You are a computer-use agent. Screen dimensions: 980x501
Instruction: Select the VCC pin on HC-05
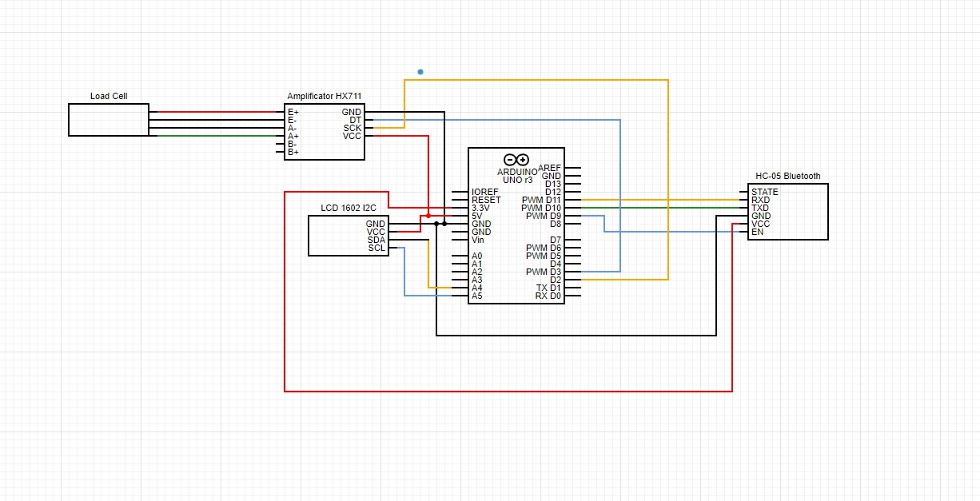click(x=761, y=224)
